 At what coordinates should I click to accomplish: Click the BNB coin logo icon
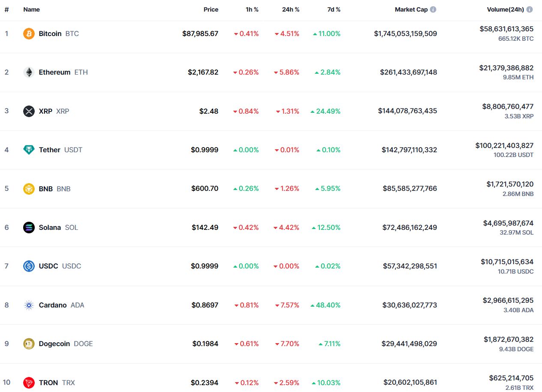(x=29, y=189)
